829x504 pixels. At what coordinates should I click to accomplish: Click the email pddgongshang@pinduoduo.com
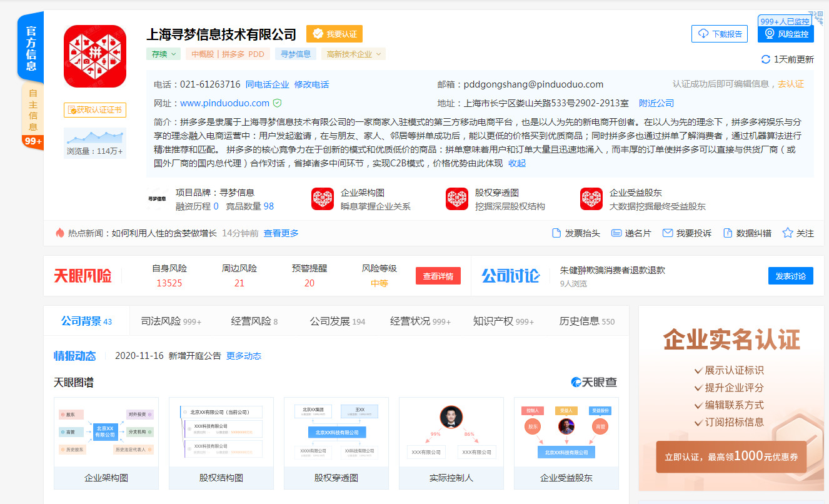pos(533,84)
